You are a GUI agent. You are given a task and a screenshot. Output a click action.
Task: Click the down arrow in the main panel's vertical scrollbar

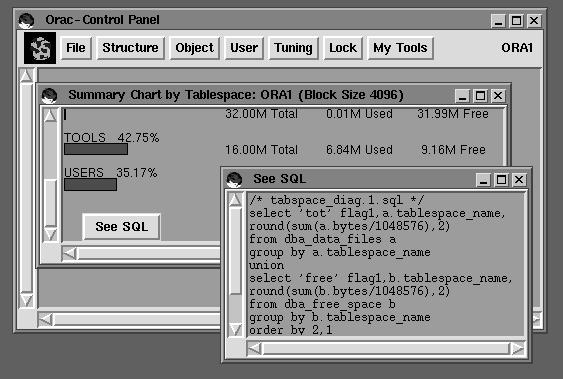(27, 300)
